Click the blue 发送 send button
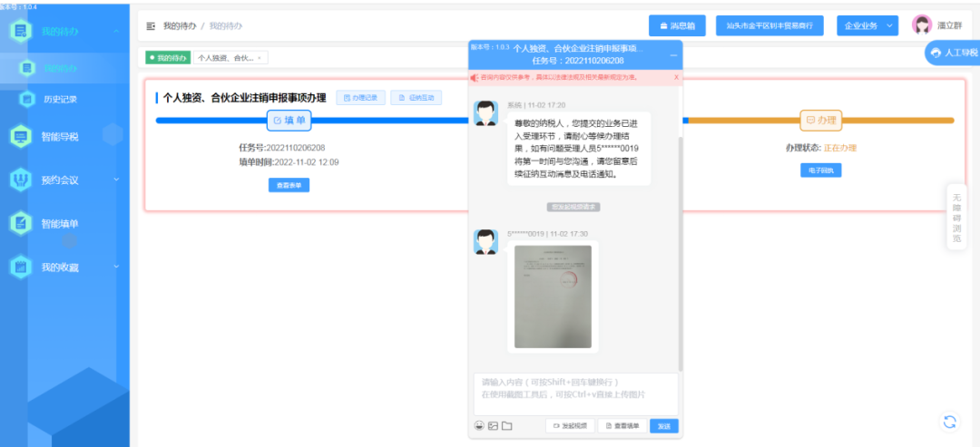 click(663, 426)
